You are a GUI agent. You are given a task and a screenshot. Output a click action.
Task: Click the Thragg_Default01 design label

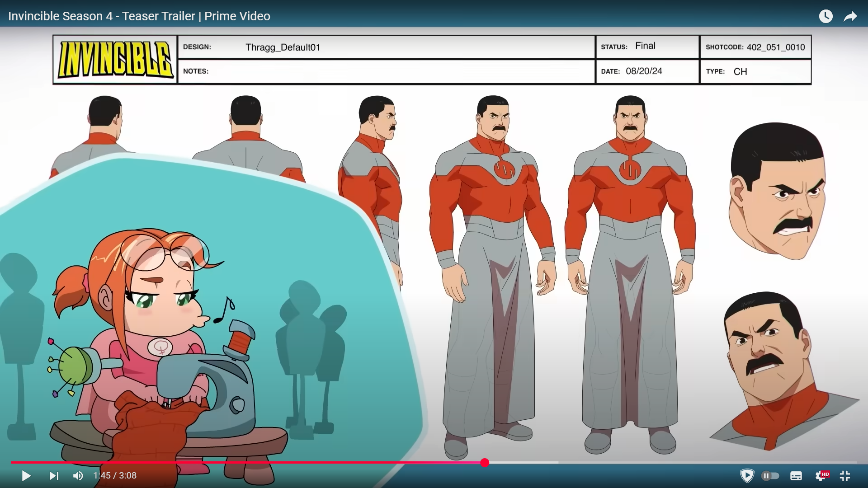point(283,47)
